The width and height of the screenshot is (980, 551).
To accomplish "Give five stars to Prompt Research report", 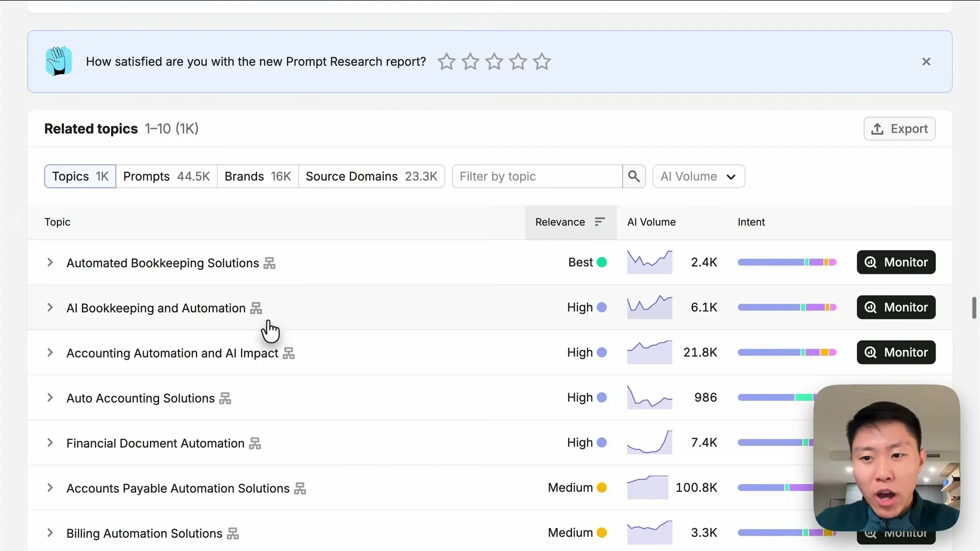I will pyautogui.click(x=542, y=62).
